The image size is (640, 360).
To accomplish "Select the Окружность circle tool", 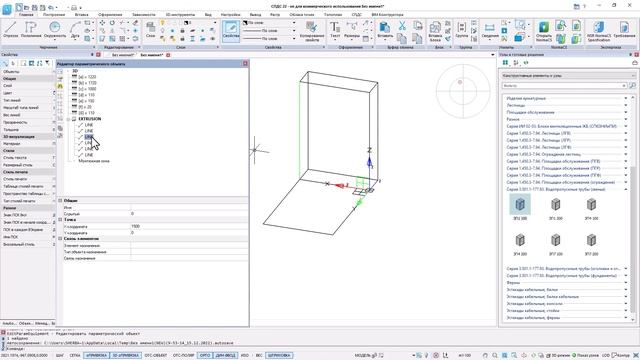I will pyautogui.click(x=55, y=30).
